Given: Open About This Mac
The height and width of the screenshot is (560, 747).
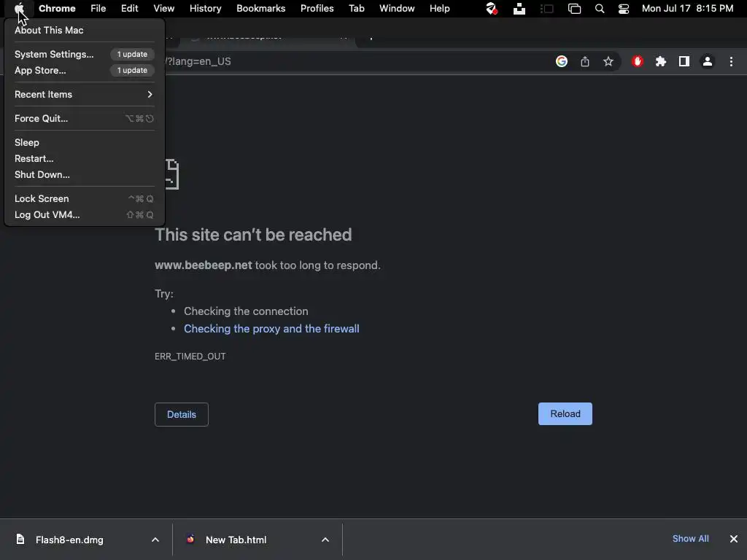Looking at the screenshot, I should tap(85, 30).
